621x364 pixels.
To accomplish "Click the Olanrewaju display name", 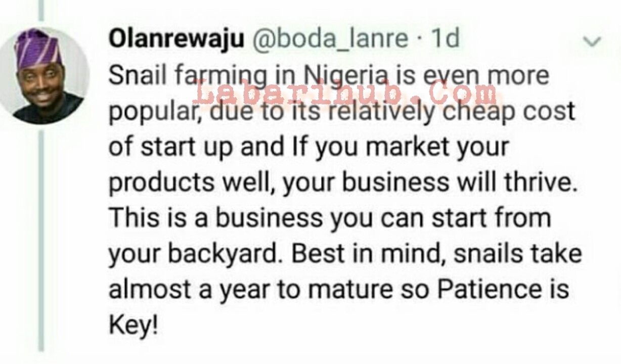I will pyautogui.click(x=176, y=38).
